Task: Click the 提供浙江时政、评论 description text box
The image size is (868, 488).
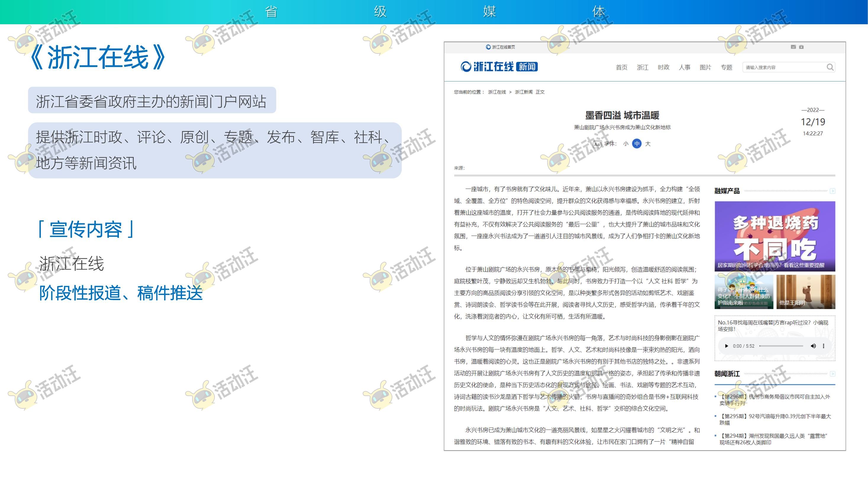Action: 215,150
